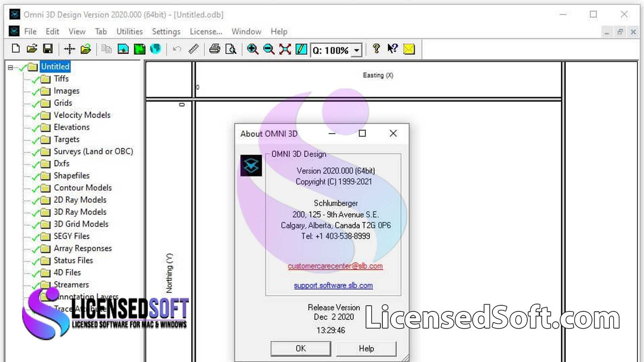Click the Print icon
The image size is (644, 362).
point(215,49)
